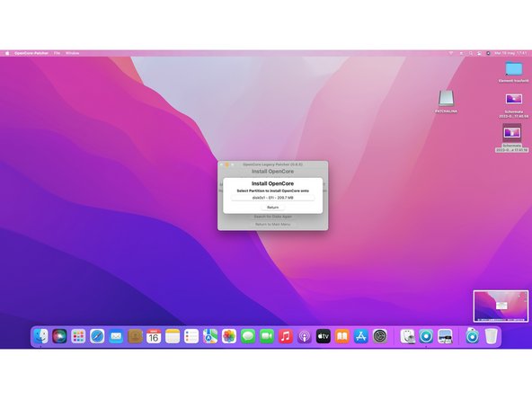Open Control Center from the menu bar
The width and height of the screenshot is (532, 399).
479,53
